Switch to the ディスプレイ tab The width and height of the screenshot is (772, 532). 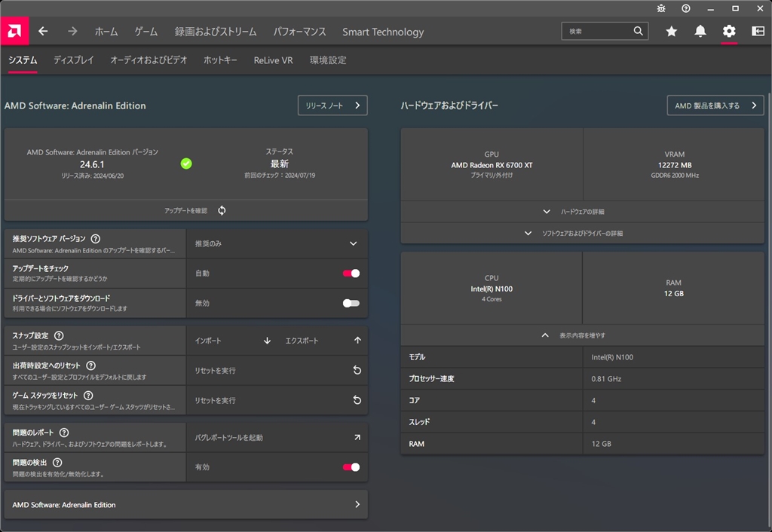click(x=73, y=60)
